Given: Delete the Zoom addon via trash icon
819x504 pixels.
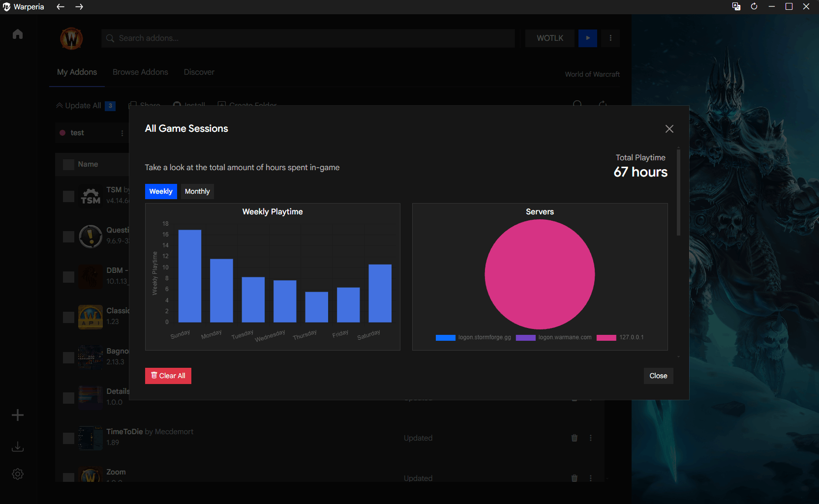Looking at the screenshot, I should 574,478.
